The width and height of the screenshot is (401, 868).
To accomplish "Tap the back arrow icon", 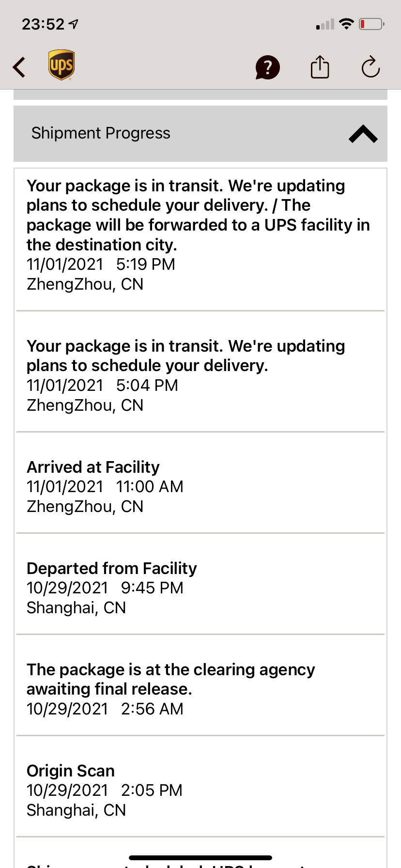I will (19, 67).
